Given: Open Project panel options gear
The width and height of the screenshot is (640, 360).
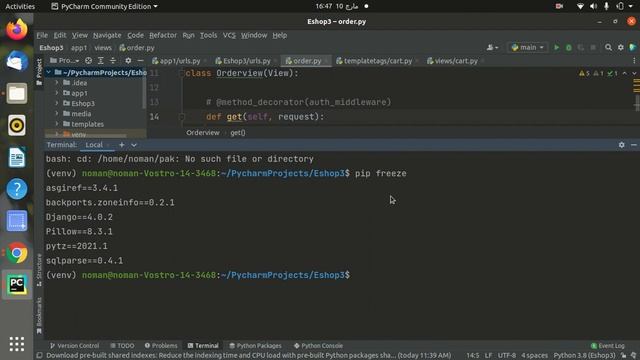Looking at the screenshot, I should pyautogui.click(x=128, y=61).
